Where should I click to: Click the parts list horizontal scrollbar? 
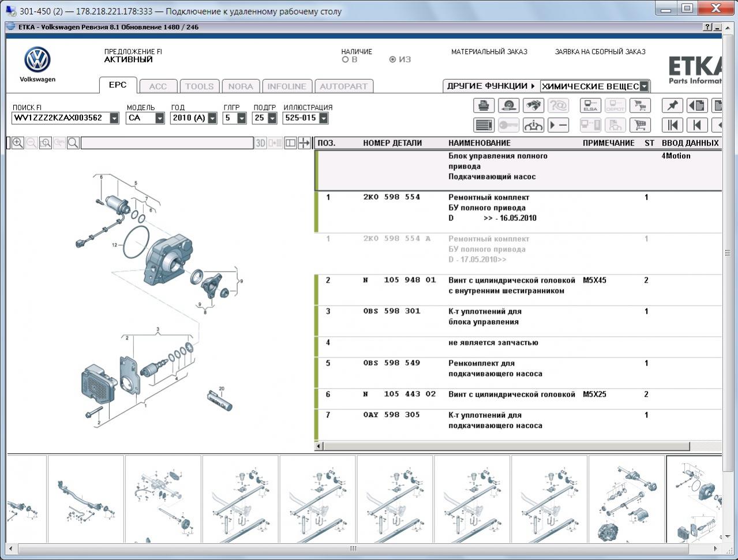[x=507, y=446]
